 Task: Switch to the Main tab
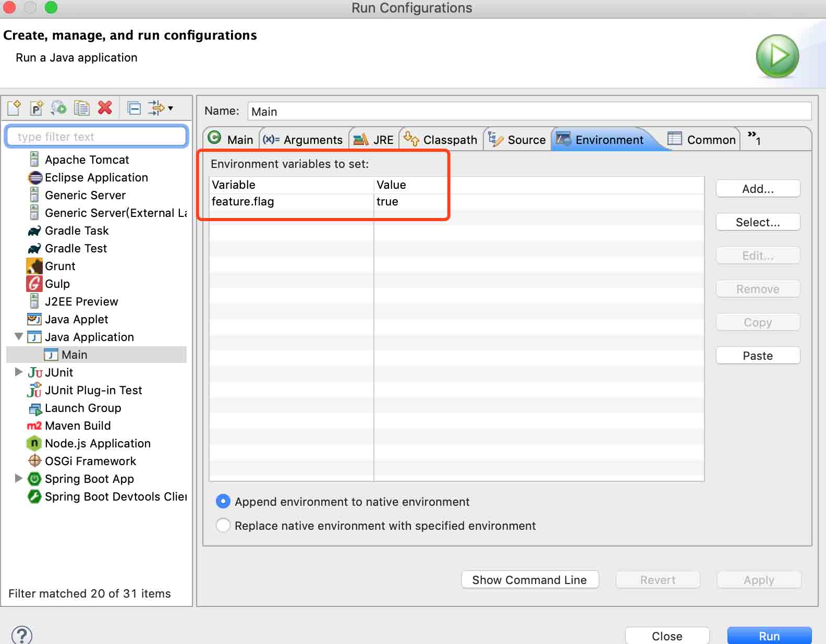coord(230,139)
